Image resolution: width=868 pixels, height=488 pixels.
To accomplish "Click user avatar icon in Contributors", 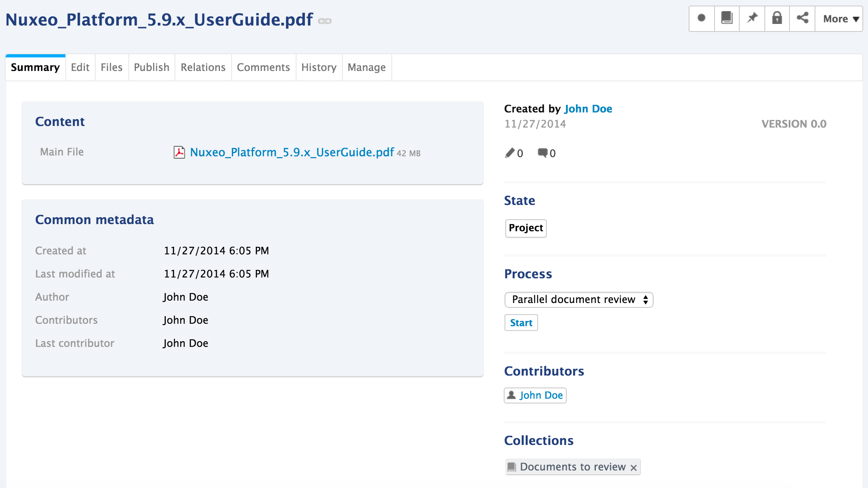I will [x=511, y=395].
